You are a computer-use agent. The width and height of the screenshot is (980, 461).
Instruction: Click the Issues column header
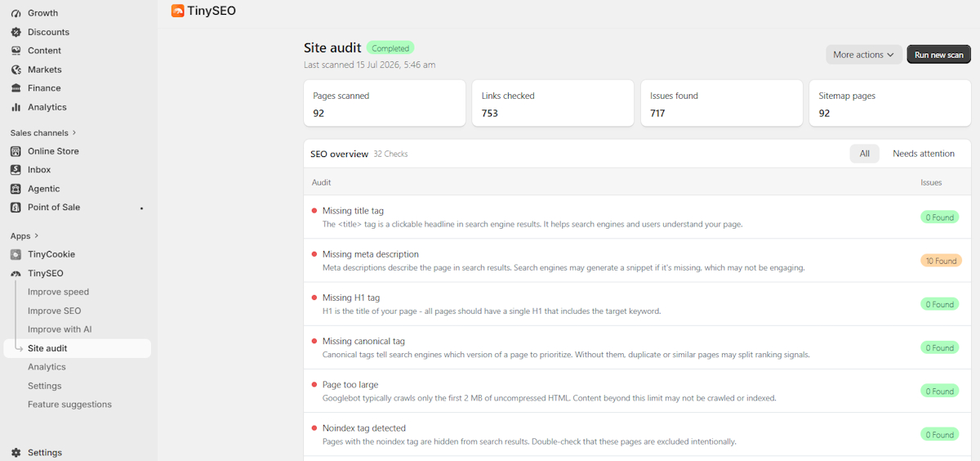pos(931,182)
